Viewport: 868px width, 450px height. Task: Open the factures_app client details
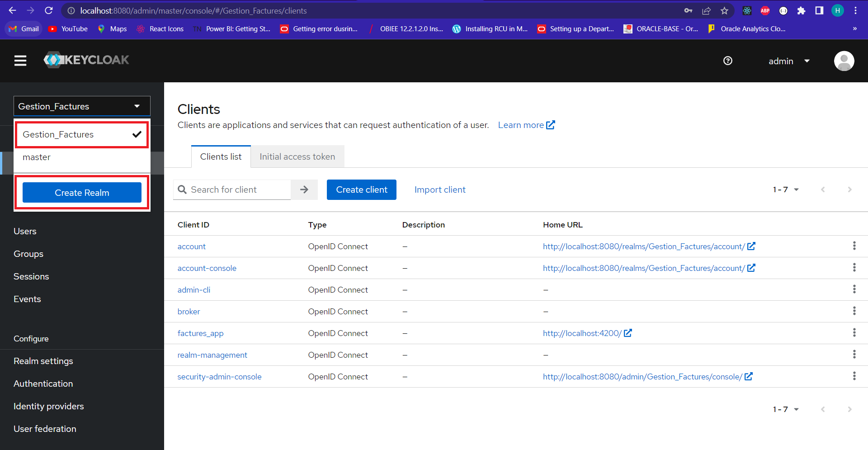(x=200, y=333)
